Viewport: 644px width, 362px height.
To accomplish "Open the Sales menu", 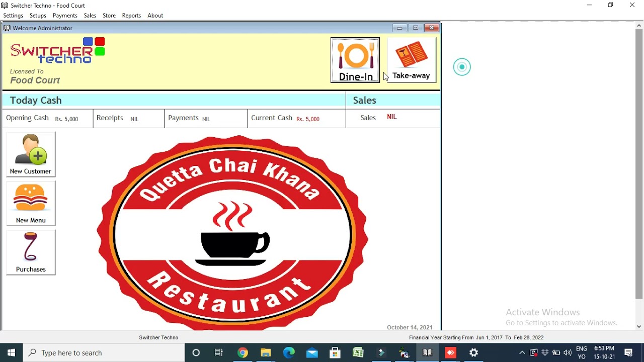I will click(90, 16).
